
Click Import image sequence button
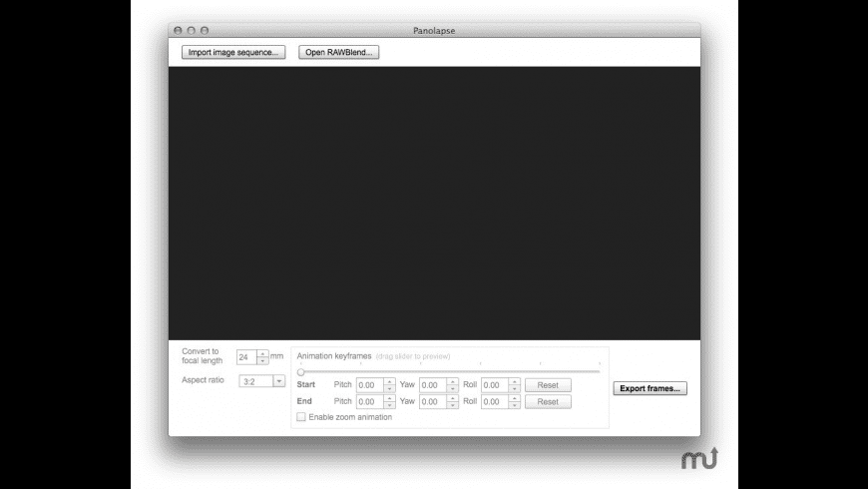[x=233, y=52]
